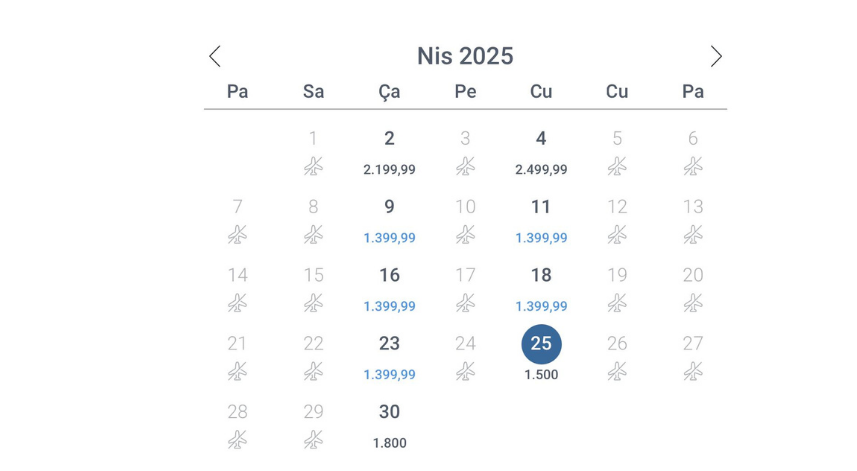This screenshot has height=471, width=857.
Task: Choose April 9 departure date
Action: click(389, 219)
